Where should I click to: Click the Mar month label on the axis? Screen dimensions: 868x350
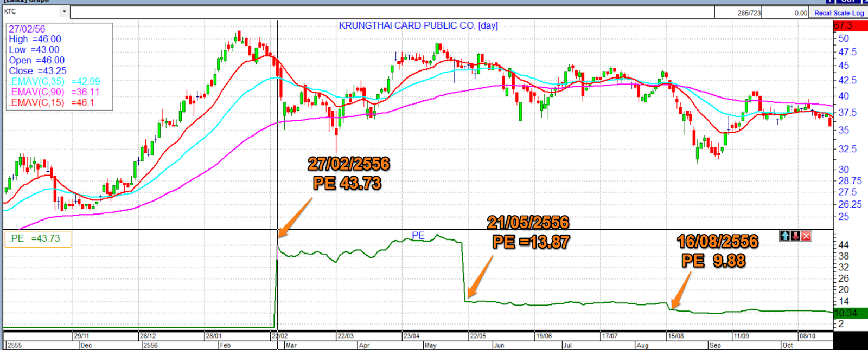[291, 346]
